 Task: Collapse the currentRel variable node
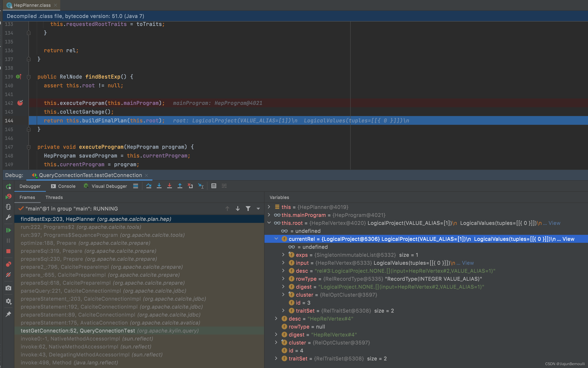[276, 239]
